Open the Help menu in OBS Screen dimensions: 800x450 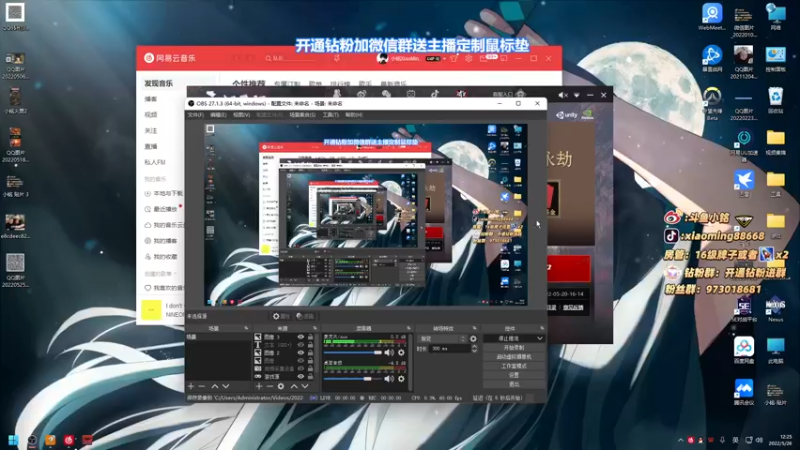354,115
